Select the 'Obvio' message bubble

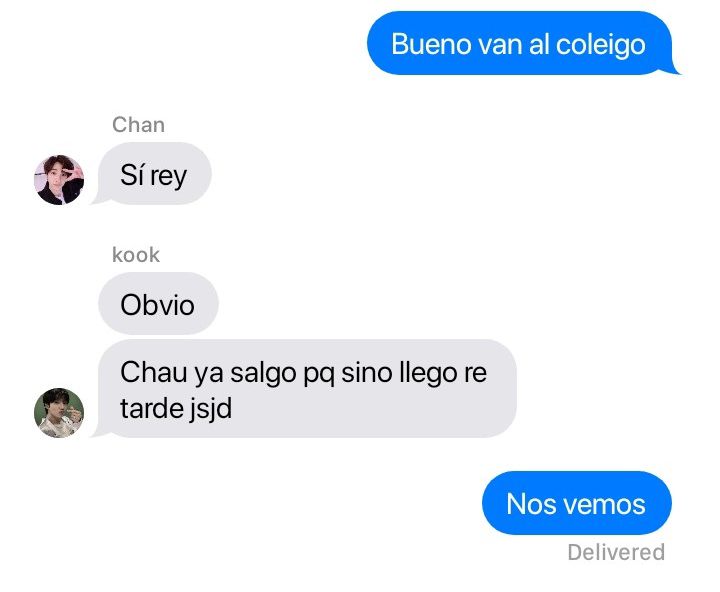click(x=158, y=304)
